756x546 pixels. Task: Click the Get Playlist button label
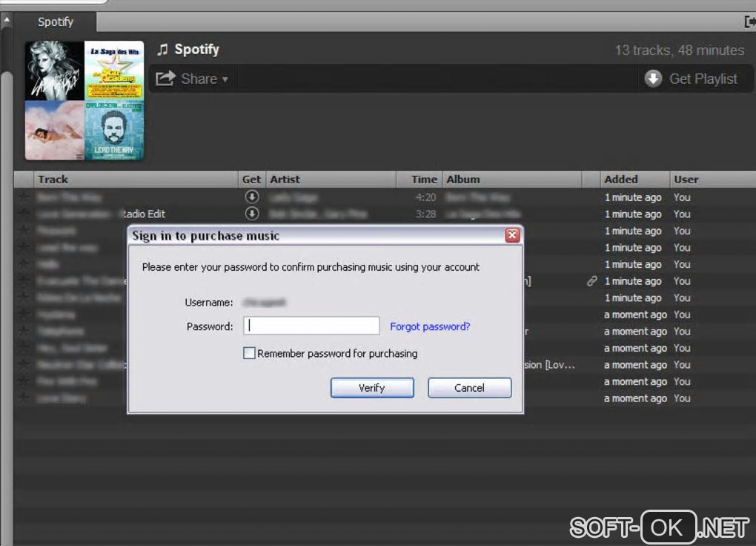[703, 79]
